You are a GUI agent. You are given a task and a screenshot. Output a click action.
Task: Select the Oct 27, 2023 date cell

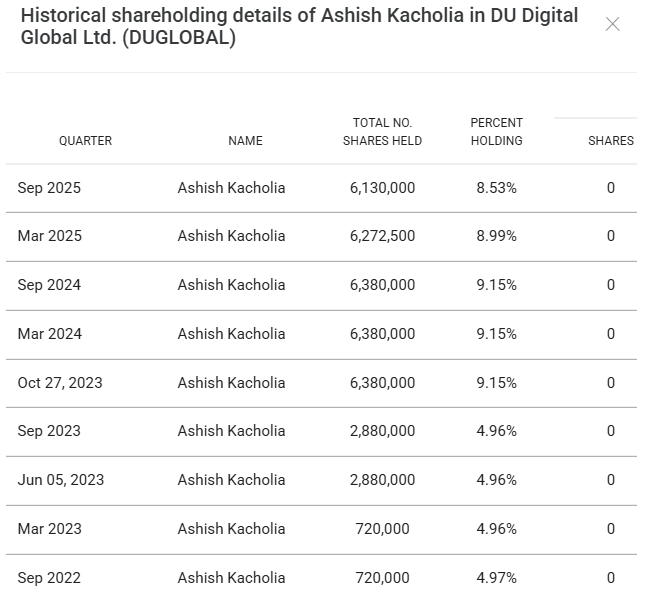click(x=60, y=383)
